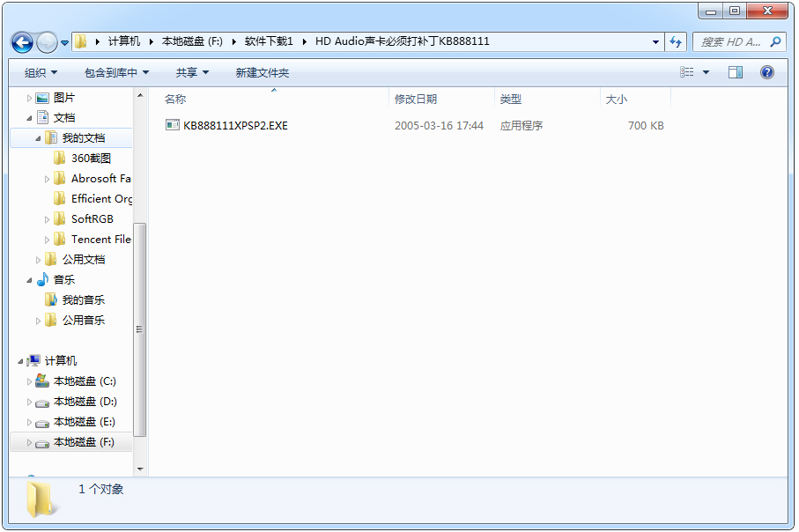Click the 计算机 computer icon
Screen dimensions: 799x532
click(x=33, y=361)
